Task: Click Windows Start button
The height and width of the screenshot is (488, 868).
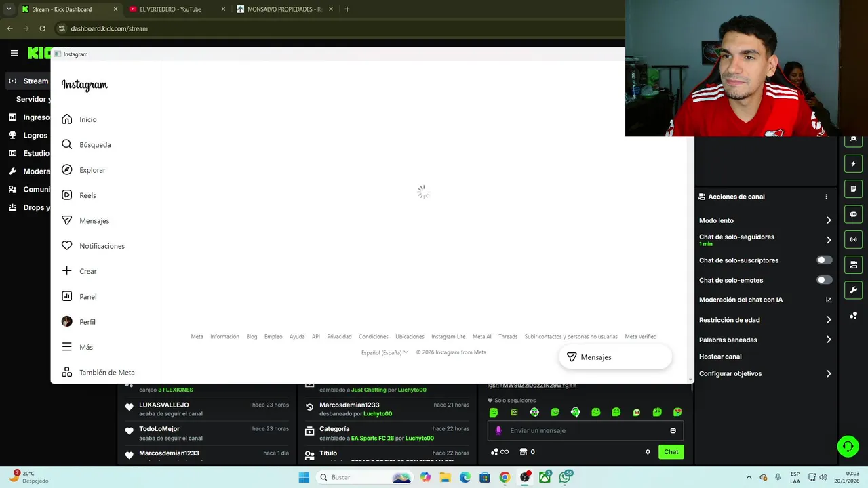Action: [x=304, y=477]
